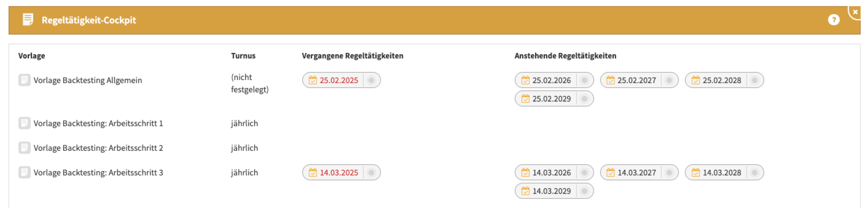The image size is (868, 208).
Task: Select the 25.02.2028 activity date
Action: coord(722,80)
